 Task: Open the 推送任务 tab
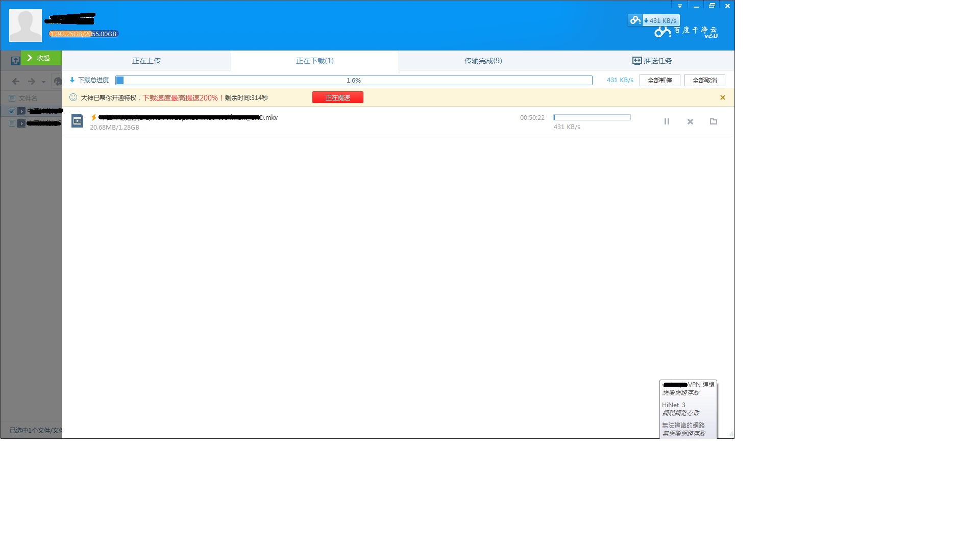coord(652,60)
